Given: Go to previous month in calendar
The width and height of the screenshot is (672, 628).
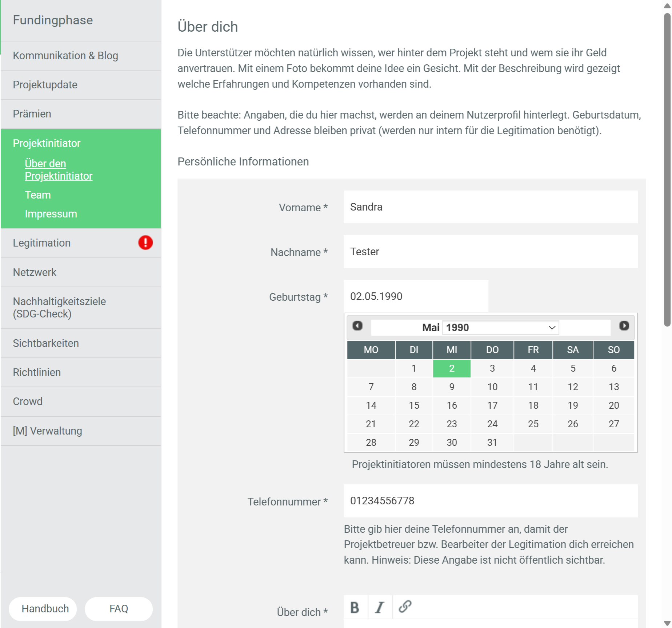Looking at the screenshot, I should (x=357, y=326).
